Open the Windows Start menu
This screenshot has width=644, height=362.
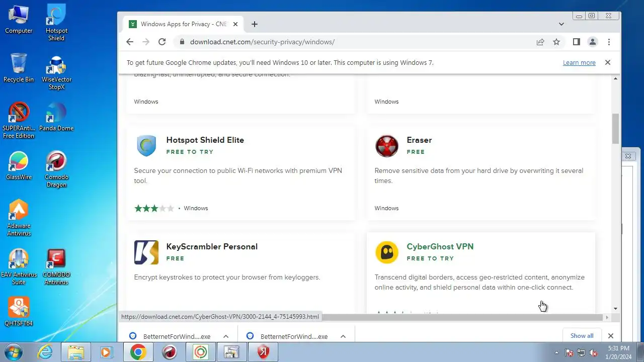point(14,352)
